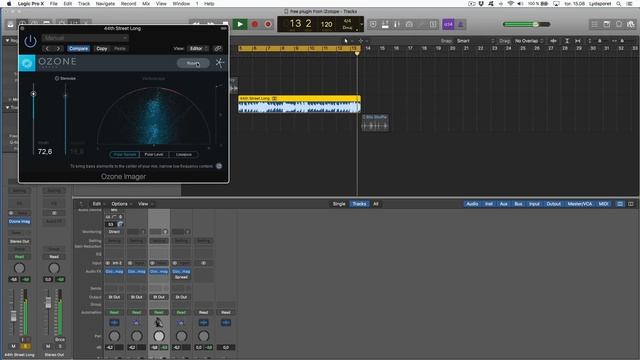Image resolution: width=640 pixels, height=360 pixels.
Task: Open the Mix menu in the menu bar
Action: (x=146, y=4)
